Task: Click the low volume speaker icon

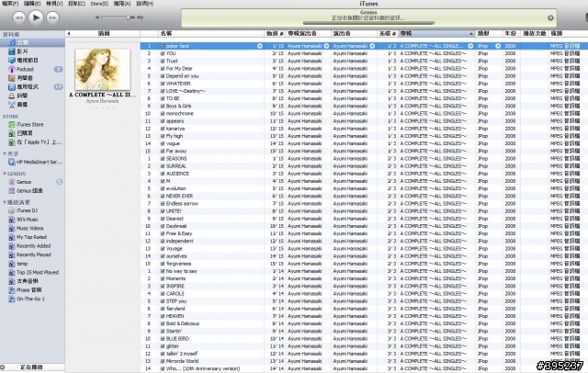Action: click(x=97, y=17)
